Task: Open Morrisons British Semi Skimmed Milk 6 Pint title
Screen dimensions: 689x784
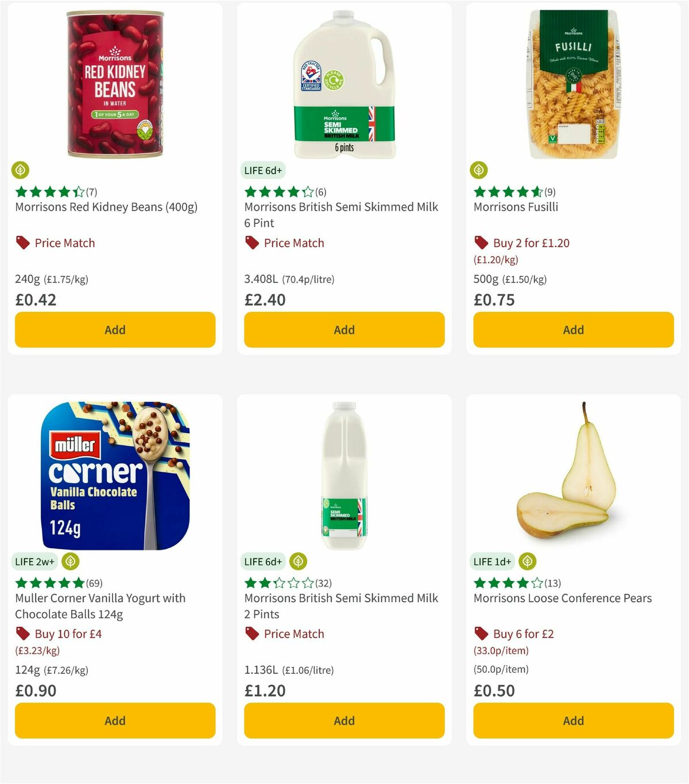Action: coord(341,215)
